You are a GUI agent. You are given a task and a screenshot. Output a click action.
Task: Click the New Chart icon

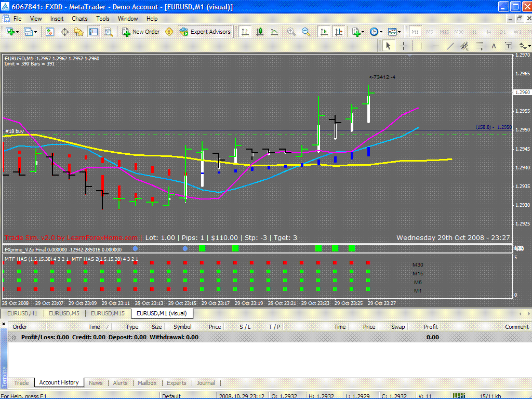coord(10,32)
